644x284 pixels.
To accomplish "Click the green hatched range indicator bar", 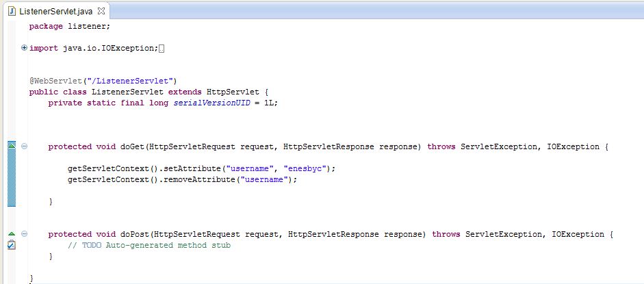I will pos(11,178).
